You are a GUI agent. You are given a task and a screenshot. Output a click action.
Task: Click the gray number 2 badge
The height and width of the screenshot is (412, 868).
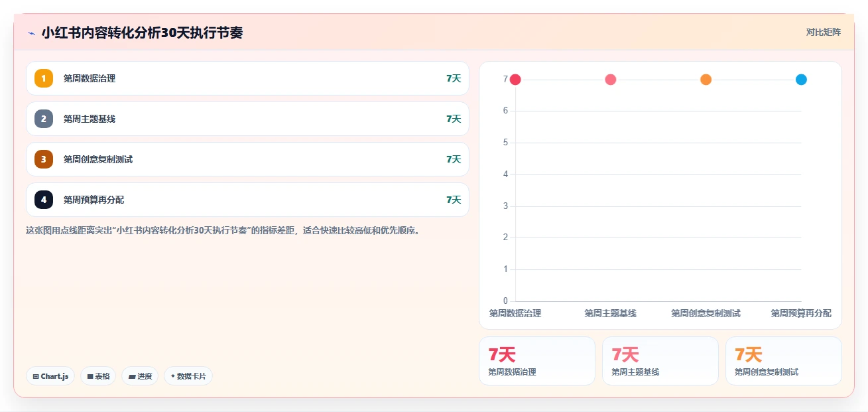point(44,119)
